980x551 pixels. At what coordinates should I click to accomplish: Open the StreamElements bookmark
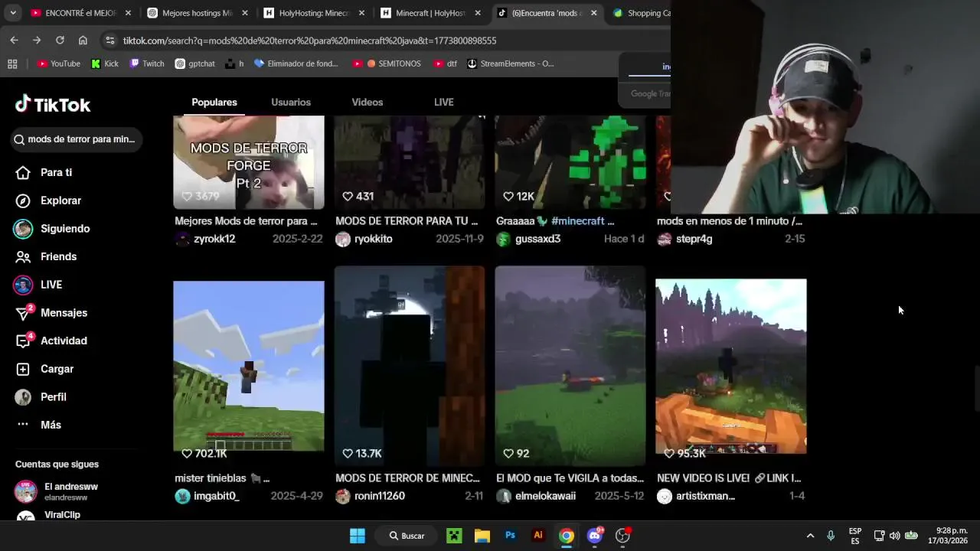click(511, 64)
